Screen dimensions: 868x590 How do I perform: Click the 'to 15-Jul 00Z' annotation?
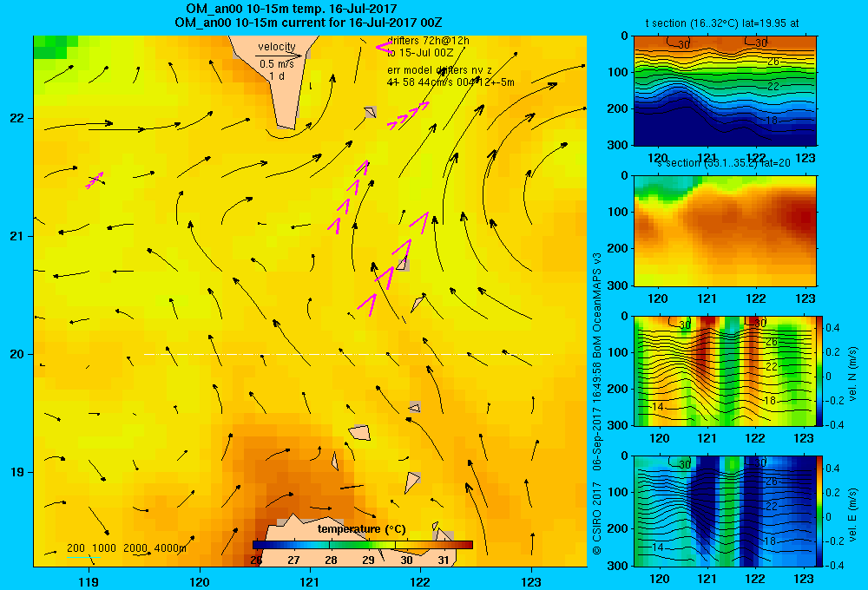pos(419,53)
